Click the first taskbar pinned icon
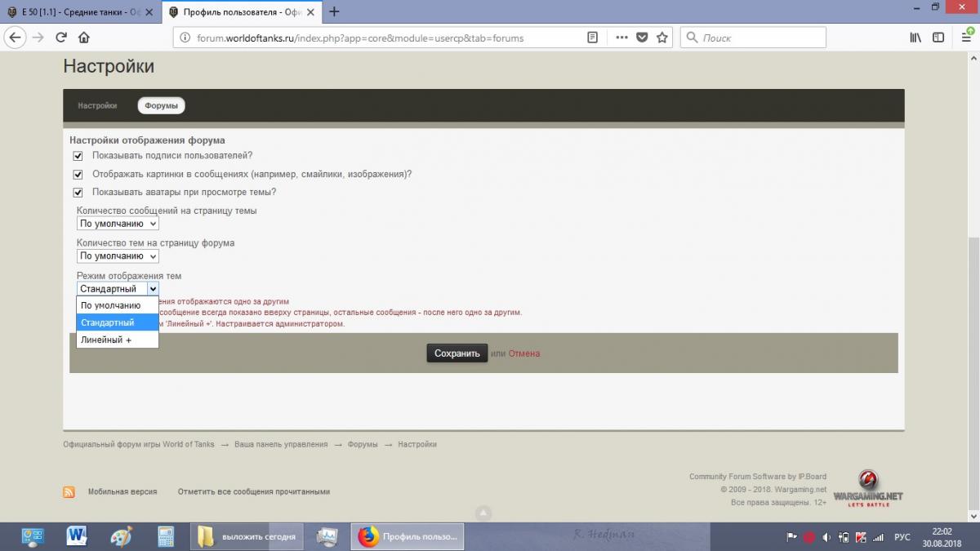The image size is (980, 551). tap(33, 536)
